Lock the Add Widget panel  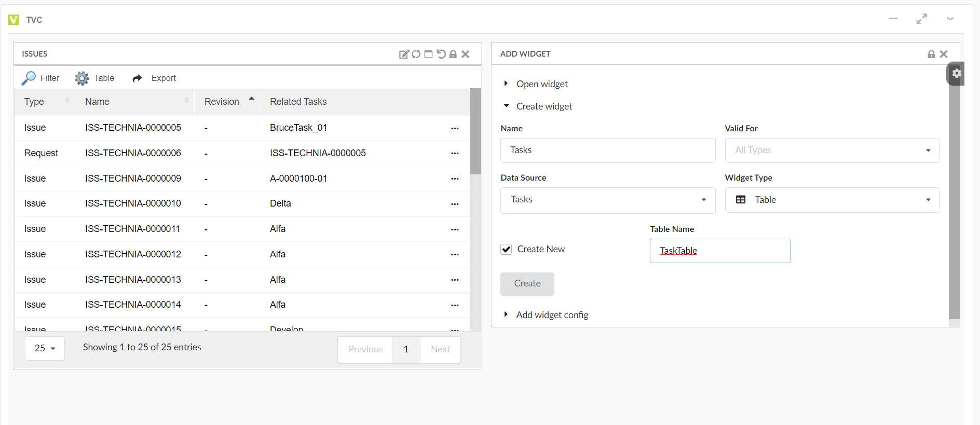(x=931, y=54)
